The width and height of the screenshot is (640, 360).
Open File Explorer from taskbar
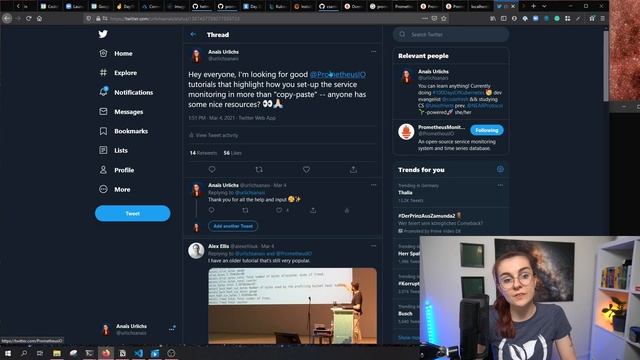click(57, 353)
